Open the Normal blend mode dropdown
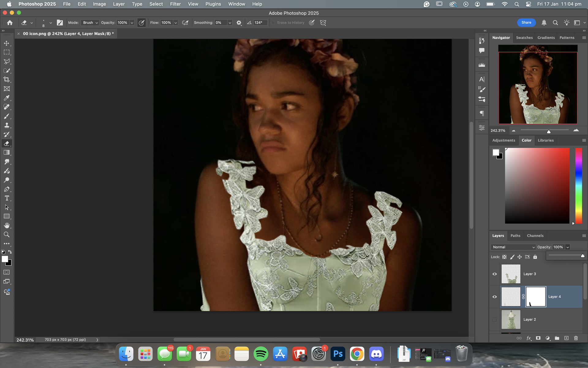The width and height of the screenshot is (588, 368). coord(513,247)
